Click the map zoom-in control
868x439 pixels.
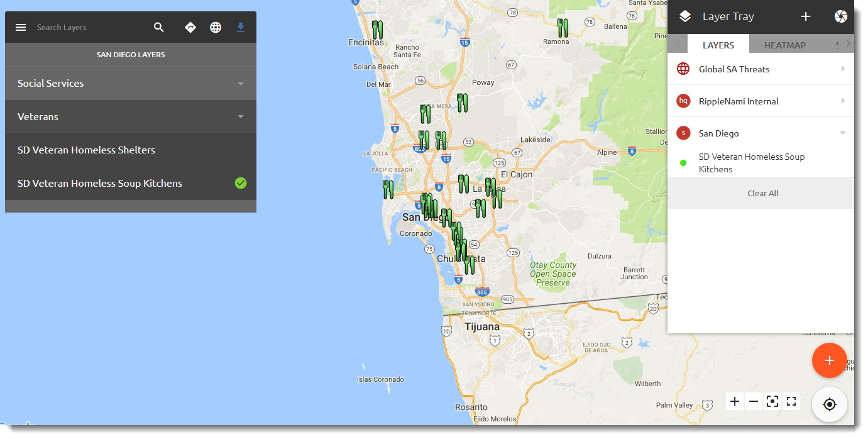734,401
